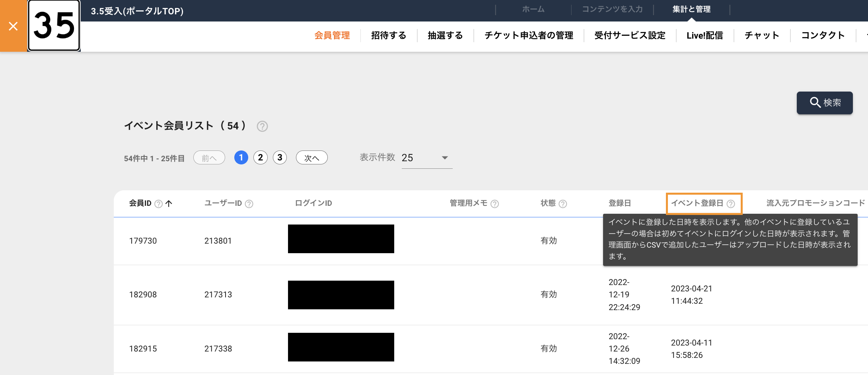The width and height of the screenshot is (868, 375).
Task: Select コンテンツを入力 top navigation item
Action: click(x=612, y=9)
